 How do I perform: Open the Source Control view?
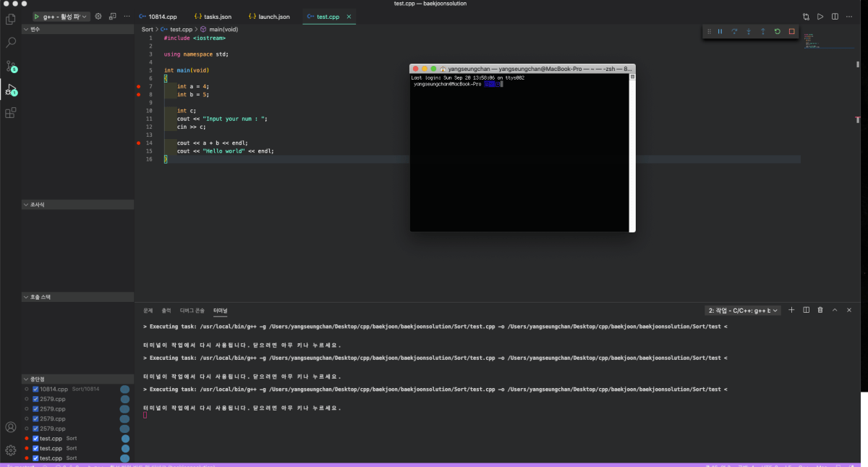[10, 66]
